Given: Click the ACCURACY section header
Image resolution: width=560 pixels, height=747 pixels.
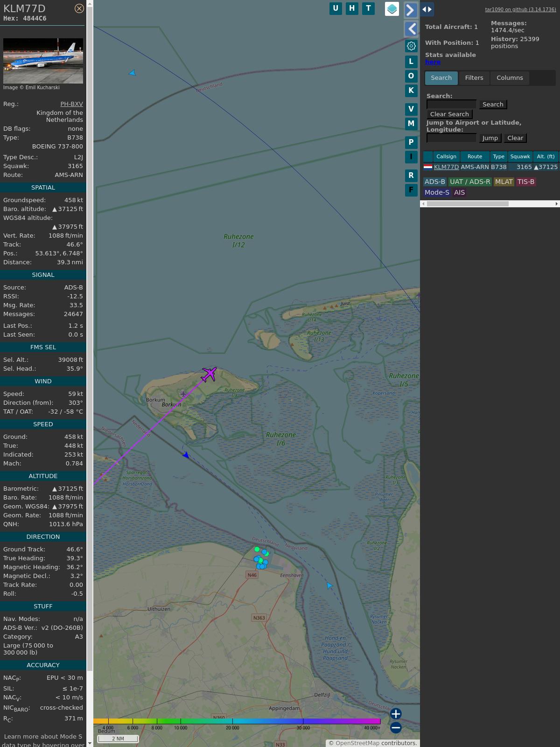Looking at the screenshot, I should (43, 665).
